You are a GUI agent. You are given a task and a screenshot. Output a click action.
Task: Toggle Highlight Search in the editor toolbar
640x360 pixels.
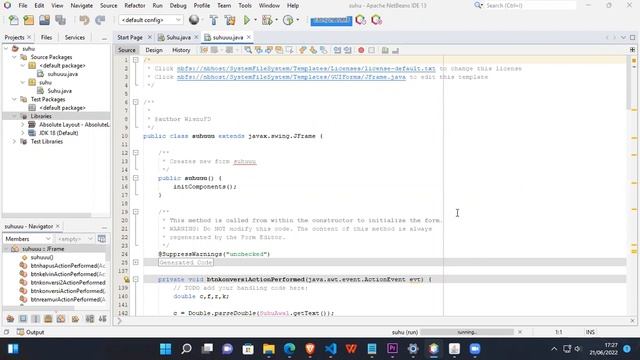coord(279,50)
